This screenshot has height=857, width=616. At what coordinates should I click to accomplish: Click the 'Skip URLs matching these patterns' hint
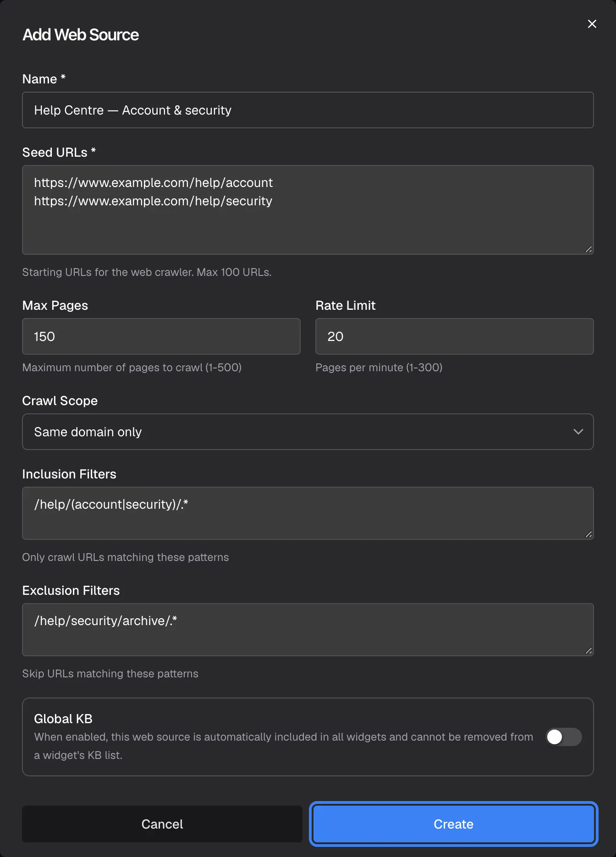[x=110, y=674]
